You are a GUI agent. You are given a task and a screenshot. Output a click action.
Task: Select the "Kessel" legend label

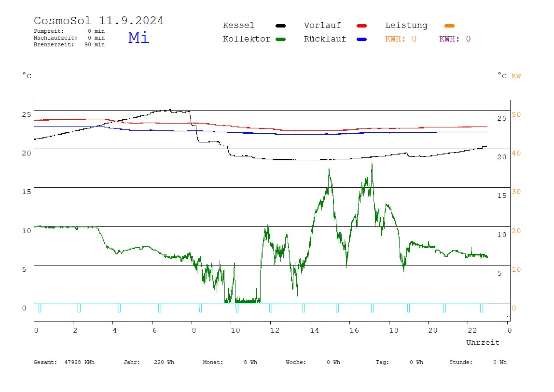click(238, 26)
